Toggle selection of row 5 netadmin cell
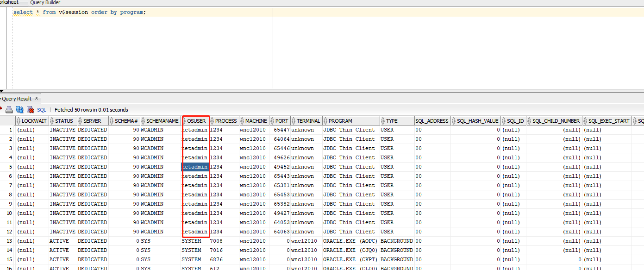Screen dimensions: 644x270 click(195, 167)
